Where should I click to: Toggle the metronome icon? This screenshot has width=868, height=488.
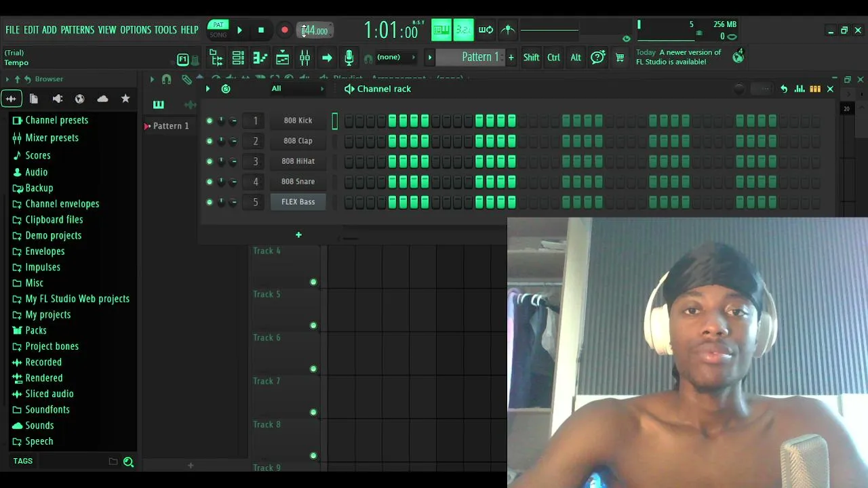tap(508, 30)
